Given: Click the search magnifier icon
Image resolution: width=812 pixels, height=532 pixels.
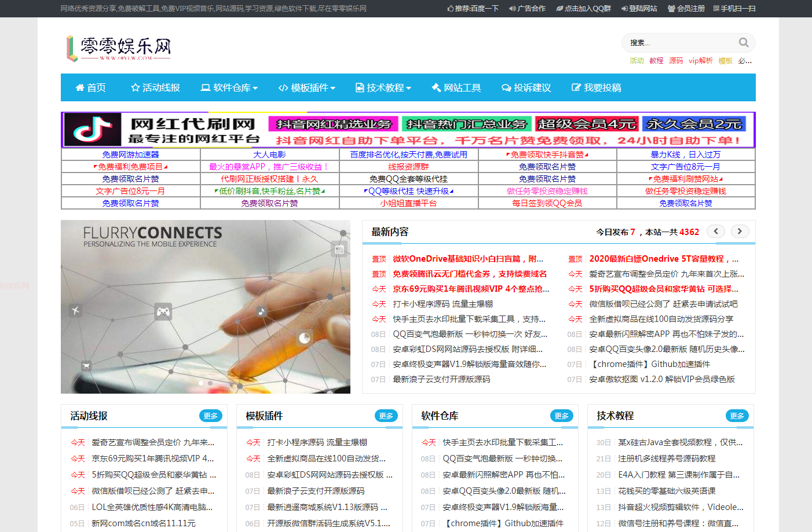Looking at the screenshot, I should pos(744,42).
